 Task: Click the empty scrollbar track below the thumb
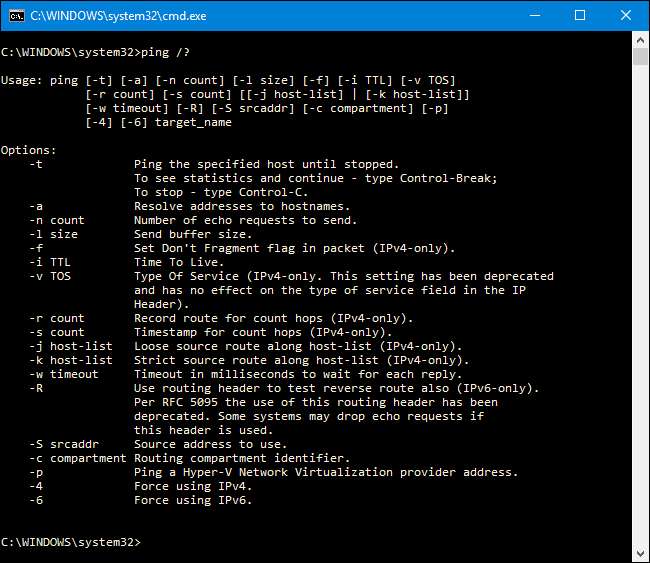[x=641, y=300]
